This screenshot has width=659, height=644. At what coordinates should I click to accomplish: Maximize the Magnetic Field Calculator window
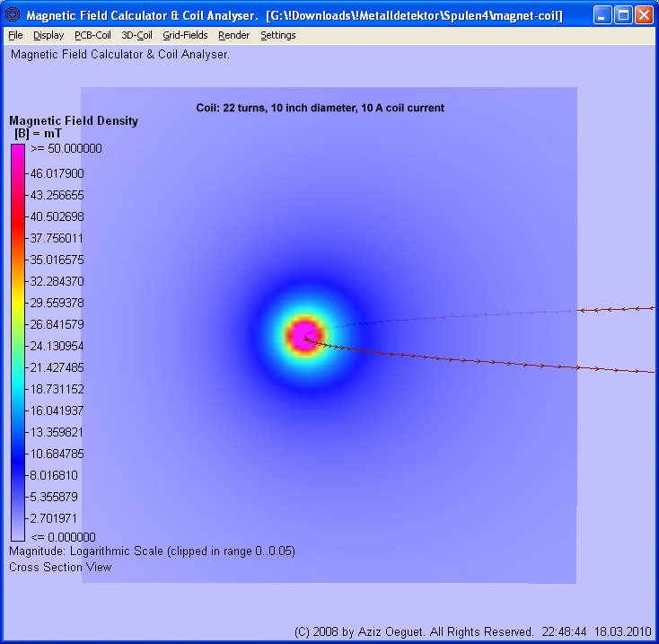click(x=623, y=15)
